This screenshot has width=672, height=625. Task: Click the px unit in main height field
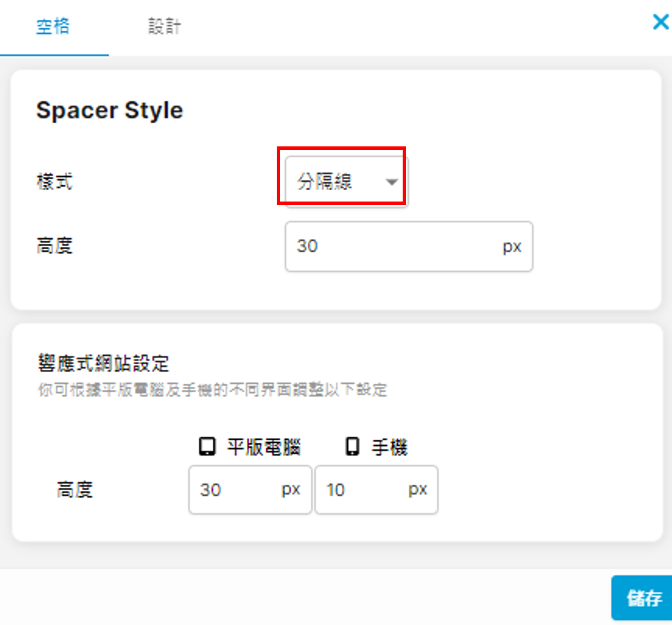(512, 246)
